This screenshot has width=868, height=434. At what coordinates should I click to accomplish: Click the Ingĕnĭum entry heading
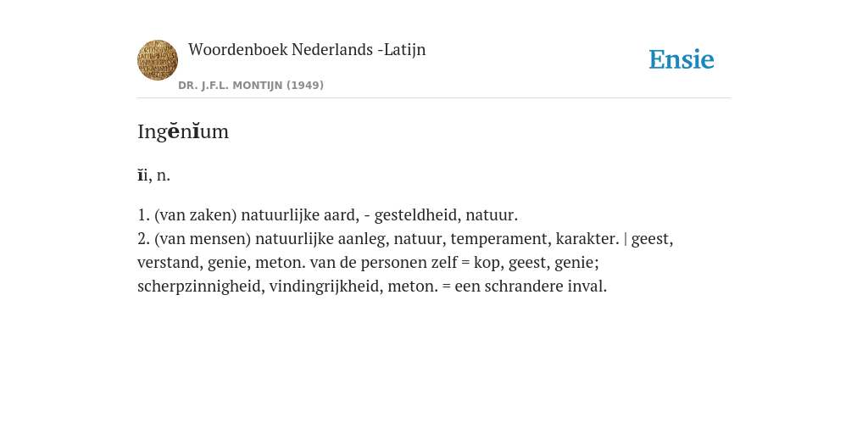click(x=183, y=131)
